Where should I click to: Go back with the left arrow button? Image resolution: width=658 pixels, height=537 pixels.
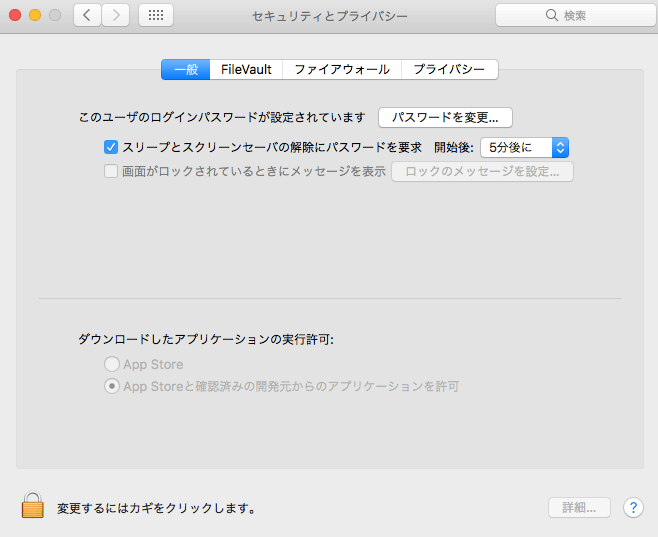87,16
